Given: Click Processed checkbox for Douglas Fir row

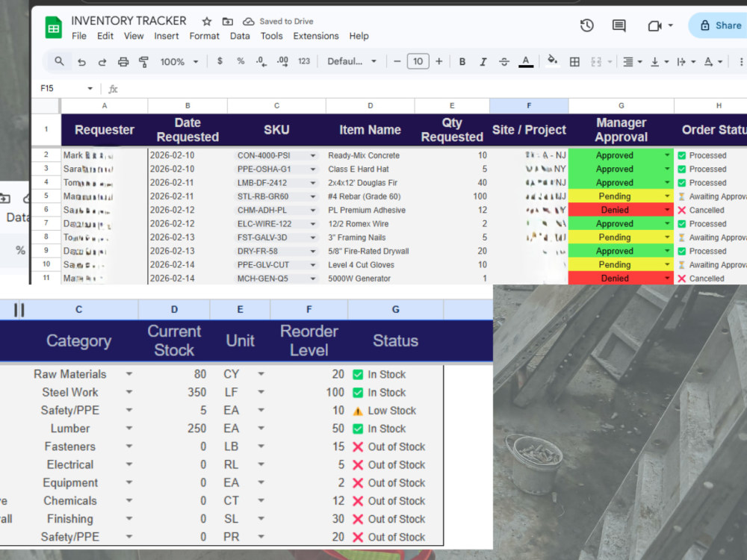Looking at the screenshot, I should (682, 183).
